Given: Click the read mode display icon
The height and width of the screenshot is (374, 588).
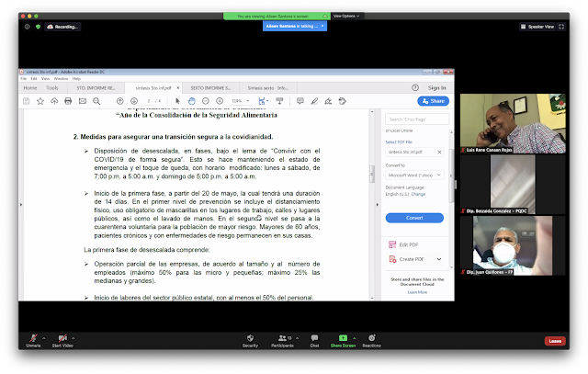Looking at the screenshot, I should click(279, 101).
